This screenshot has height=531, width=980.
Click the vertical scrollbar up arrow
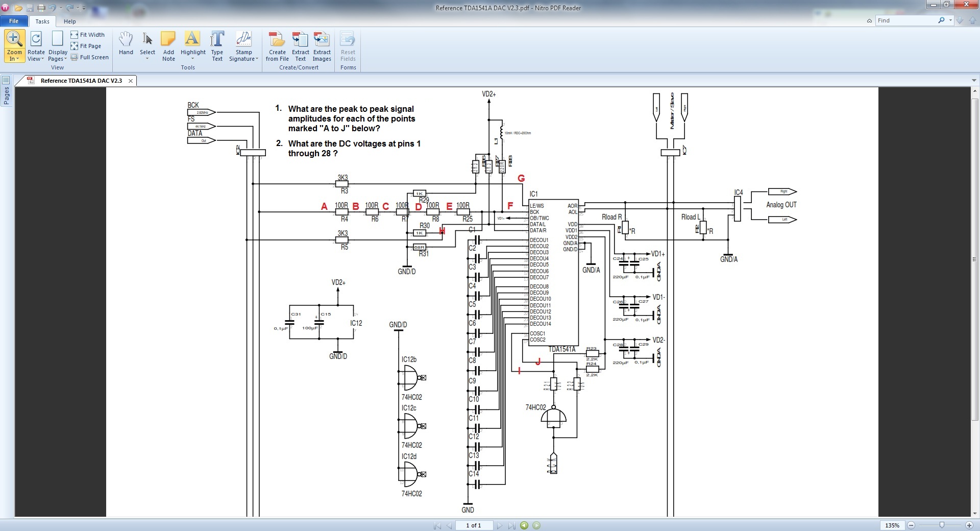pyautogui.click(x=975, y=91)
